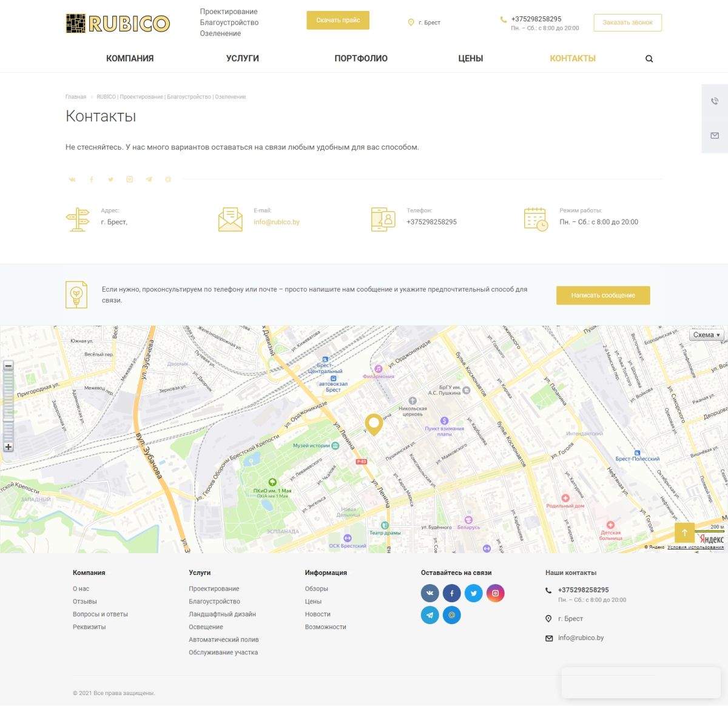Click the signpost address icon
This screenshot has height=706, width=728.
(x=78, y=220)
